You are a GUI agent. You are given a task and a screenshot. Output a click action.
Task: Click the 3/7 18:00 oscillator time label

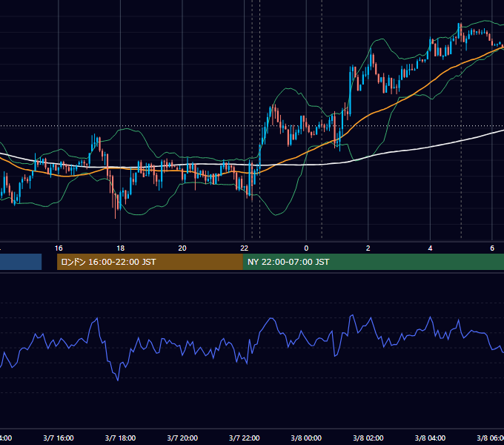(x=120, y=438)
